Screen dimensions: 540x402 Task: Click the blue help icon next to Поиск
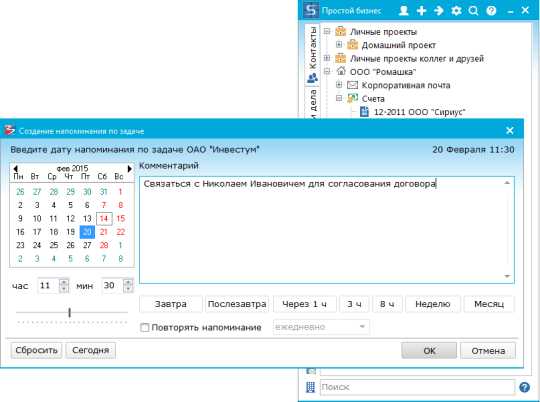tap(525, 387)
